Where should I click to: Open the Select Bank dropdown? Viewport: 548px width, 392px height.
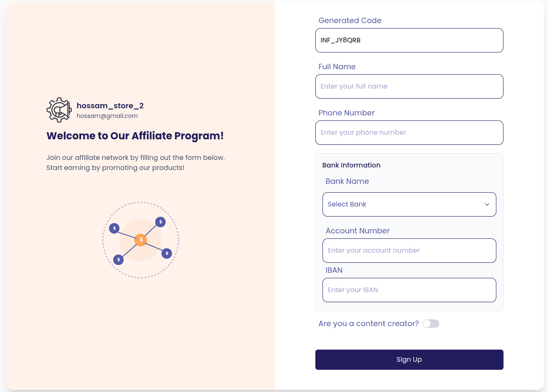(409, 204)
